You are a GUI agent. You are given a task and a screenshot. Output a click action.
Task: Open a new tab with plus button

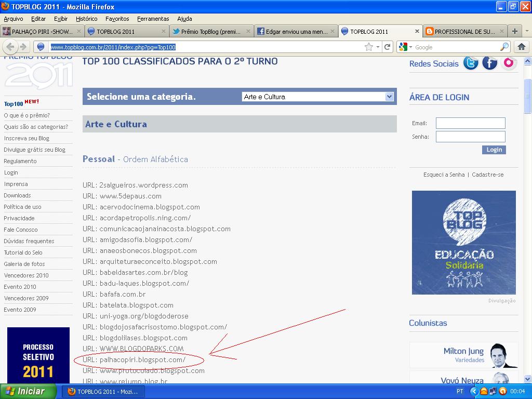click(x=515, y=31)
